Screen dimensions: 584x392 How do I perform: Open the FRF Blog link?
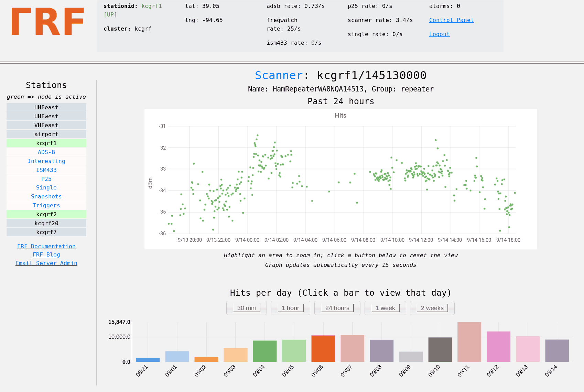(46, 254)
